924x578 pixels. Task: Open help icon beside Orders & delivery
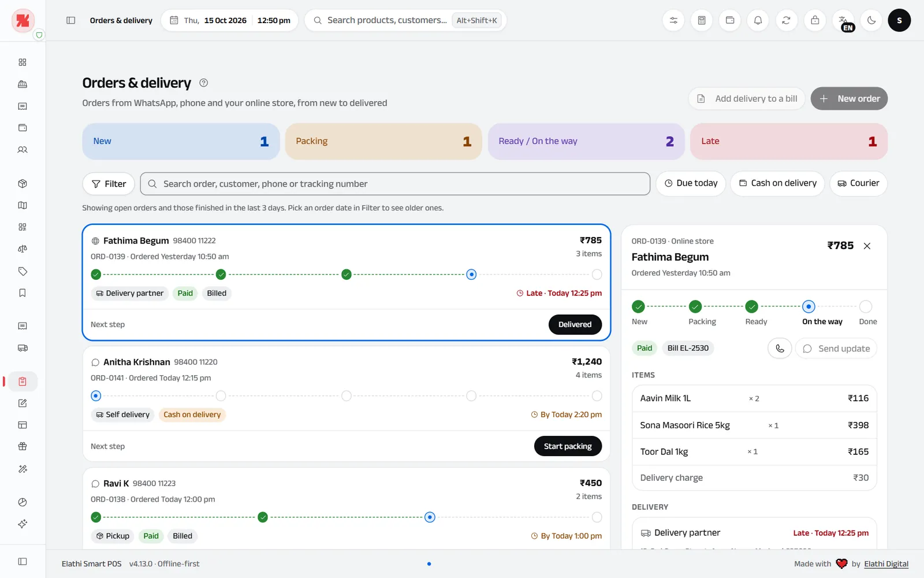[203, 83]
